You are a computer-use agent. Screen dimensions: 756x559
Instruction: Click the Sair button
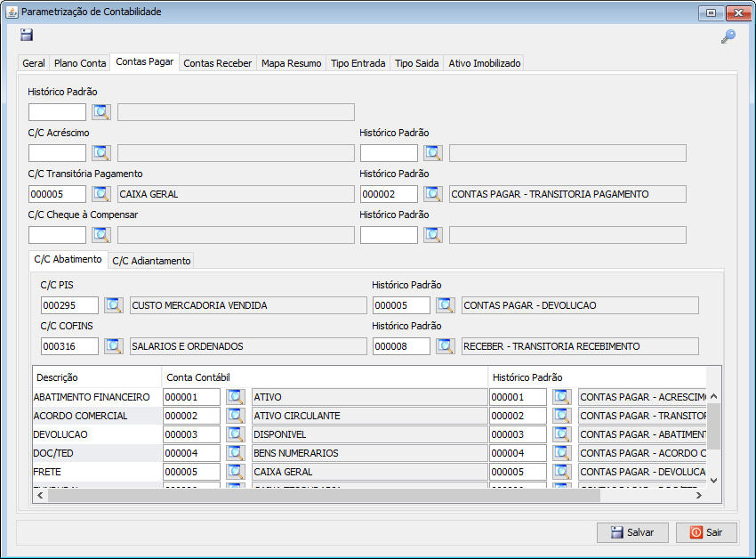pos(706,532)
